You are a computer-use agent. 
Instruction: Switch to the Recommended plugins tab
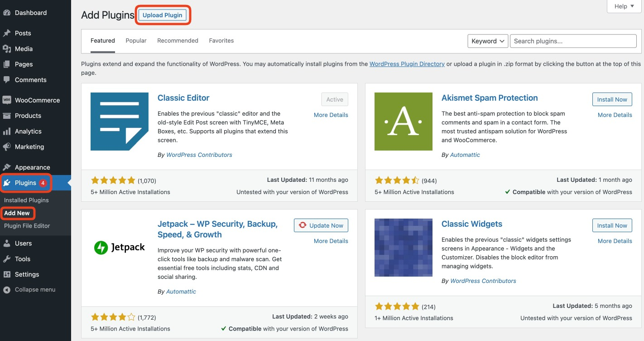(x=178, y=41)
